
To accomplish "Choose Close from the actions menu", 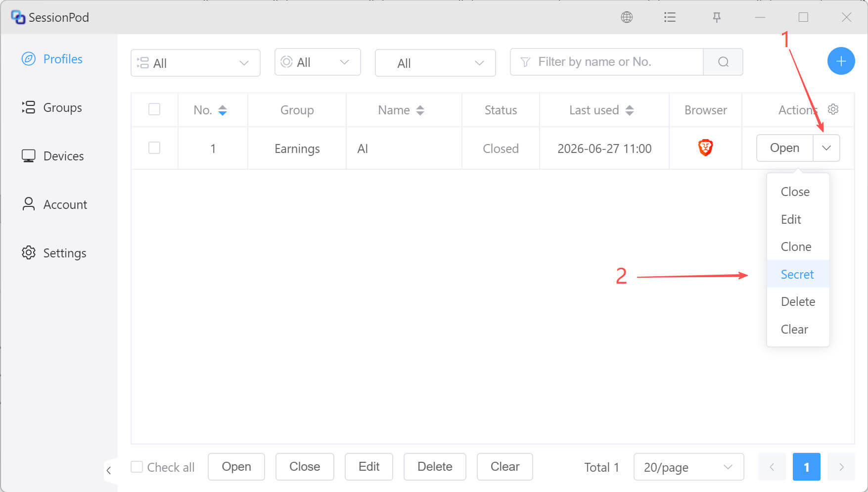I will pyautogui.click(x=798, y=192).
